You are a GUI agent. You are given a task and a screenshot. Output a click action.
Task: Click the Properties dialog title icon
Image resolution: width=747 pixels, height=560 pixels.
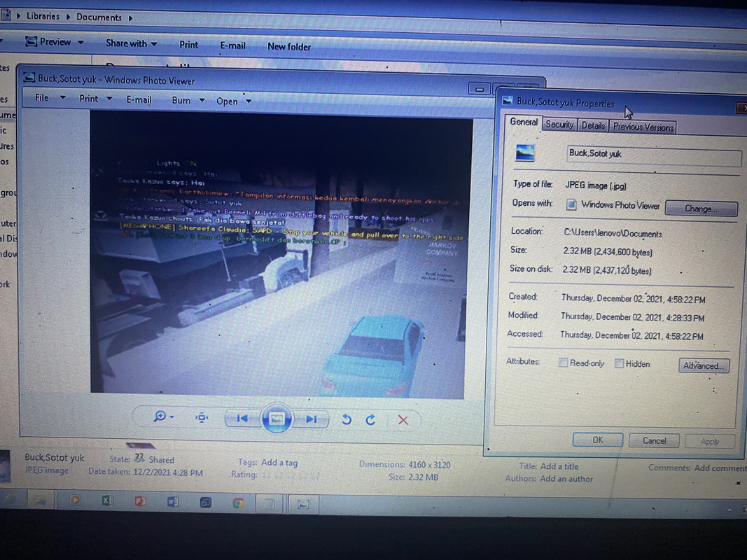[x=508, y=101]
